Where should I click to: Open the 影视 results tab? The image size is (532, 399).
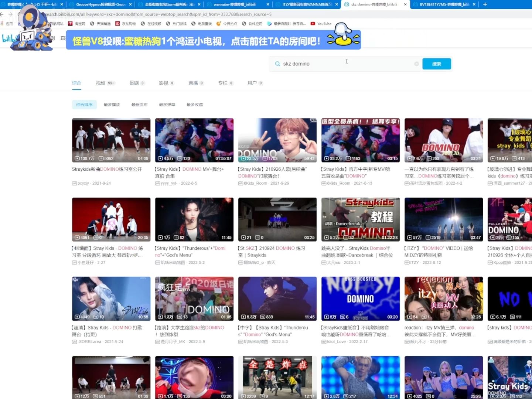(x=166, y=83)
